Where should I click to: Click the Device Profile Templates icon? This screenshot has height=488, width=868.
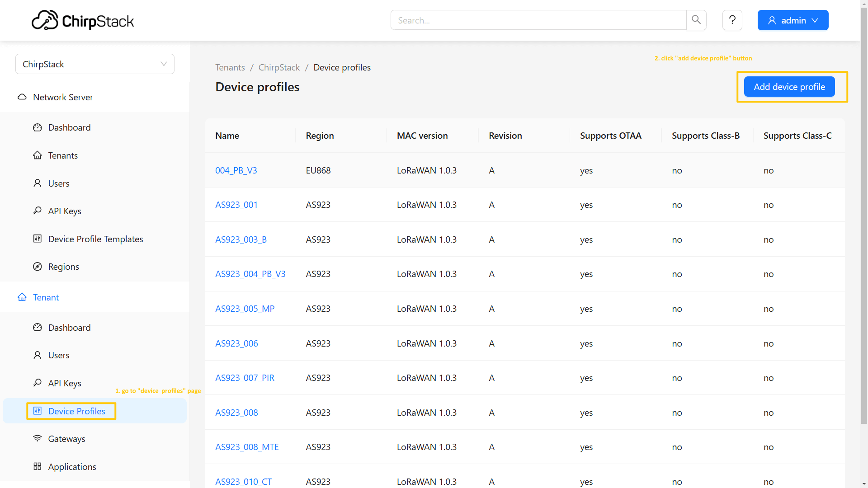tap(38, 239)
